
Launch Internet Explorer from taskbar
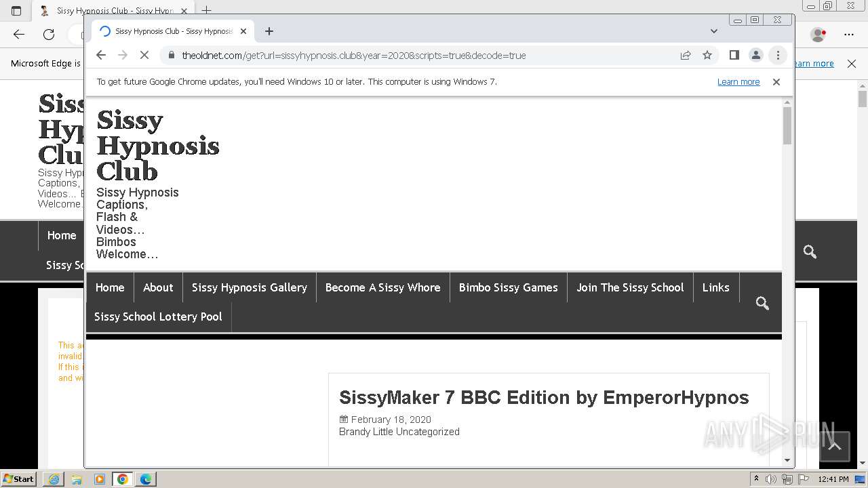coord(54,479)
